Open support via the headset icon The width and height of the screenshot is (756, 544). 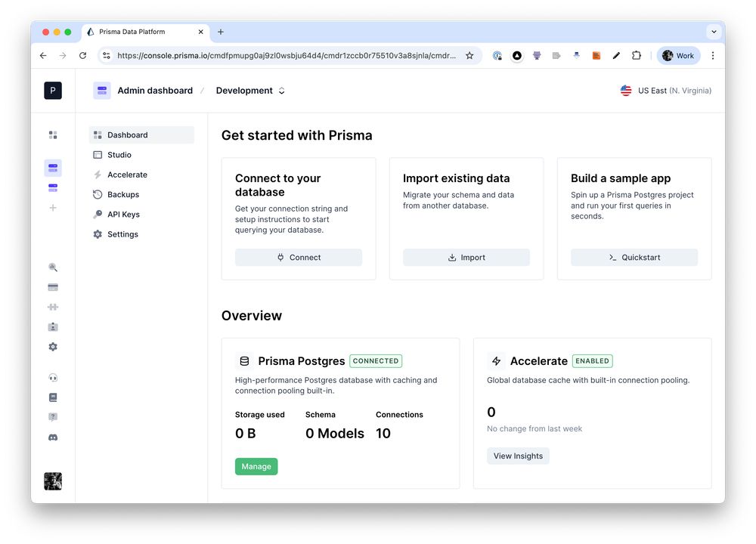point(53,378)
